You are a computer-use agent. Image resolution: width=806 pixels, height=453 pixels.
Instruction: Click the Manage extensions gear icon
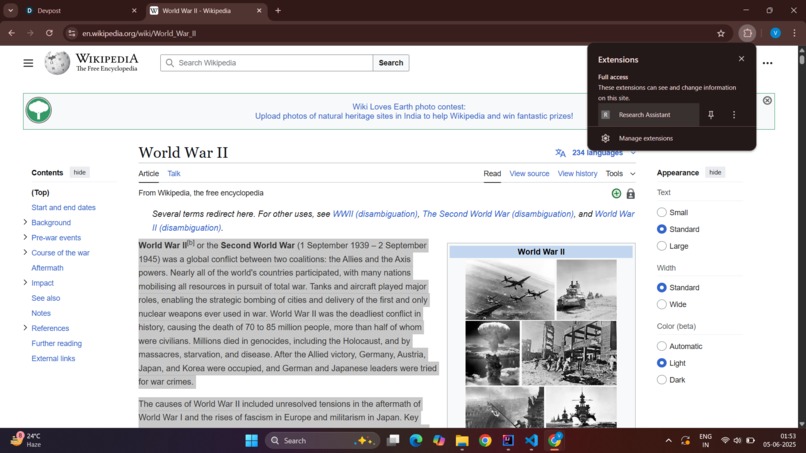(606, 138)
